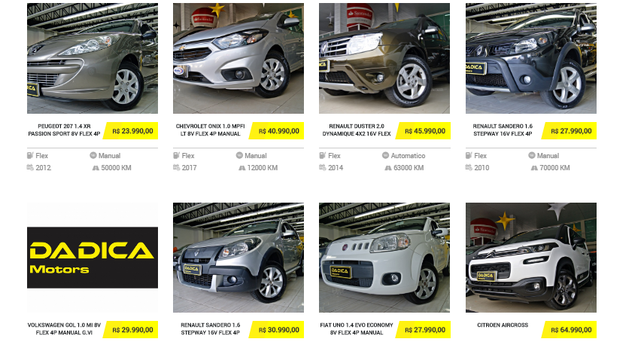Viewport: 644px width, 342px height.
Task: Open white Citroen Aircross photo
Action: tap(531, 258)
